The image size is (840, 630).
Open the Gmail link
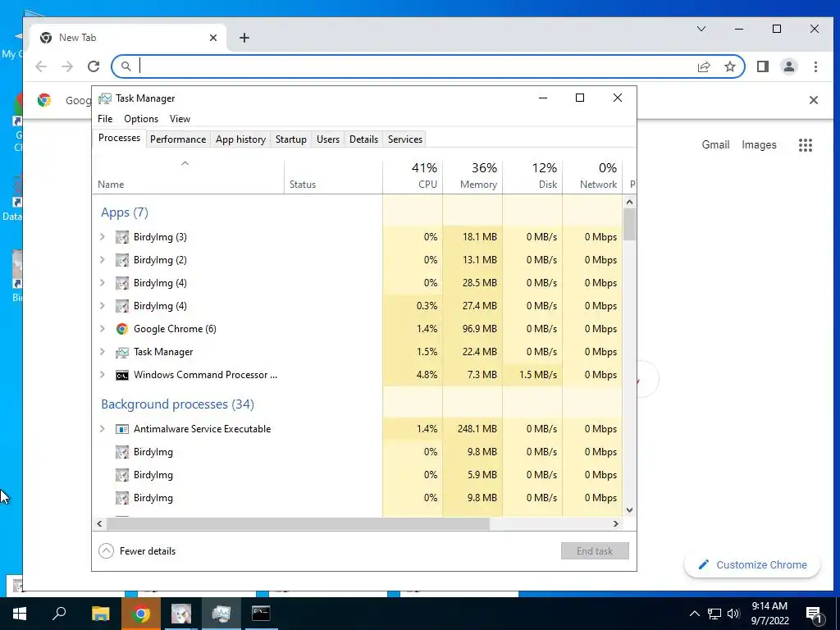[x=715, y=145]
